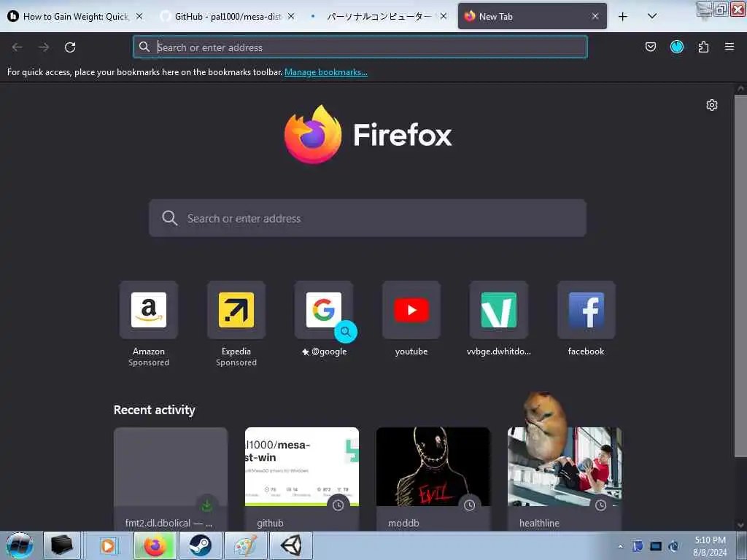The width and height of the screenshot is (747, 560).
Task: Go back with the back arrow
Action: coord(18,47)
